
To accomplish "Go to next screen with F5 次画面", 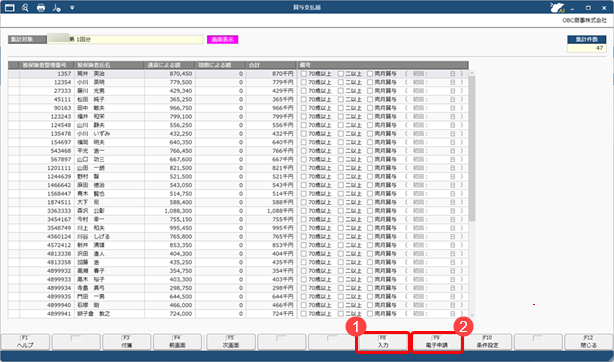I will click(231, 342).
